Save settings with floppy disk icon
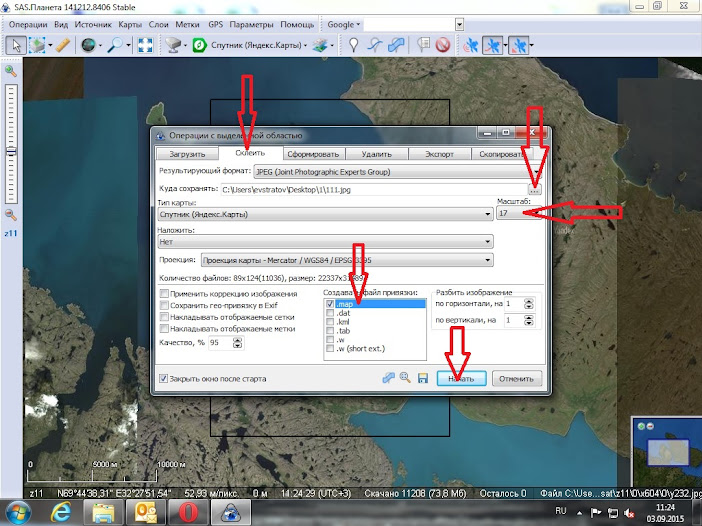Viewport: 702px width, 526px height. tap(423, 379)
